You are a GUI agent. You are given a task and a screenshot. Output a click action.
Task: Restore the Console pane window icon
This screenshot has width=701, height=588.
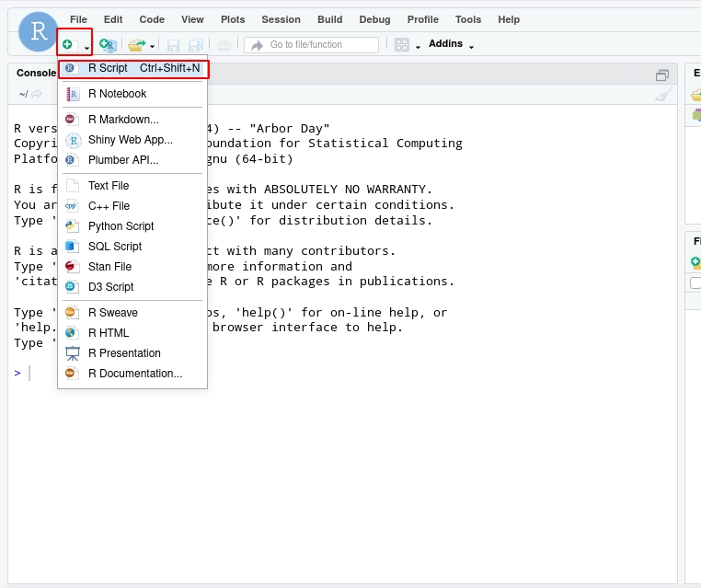pyautogui.click(x=662, y=75)
